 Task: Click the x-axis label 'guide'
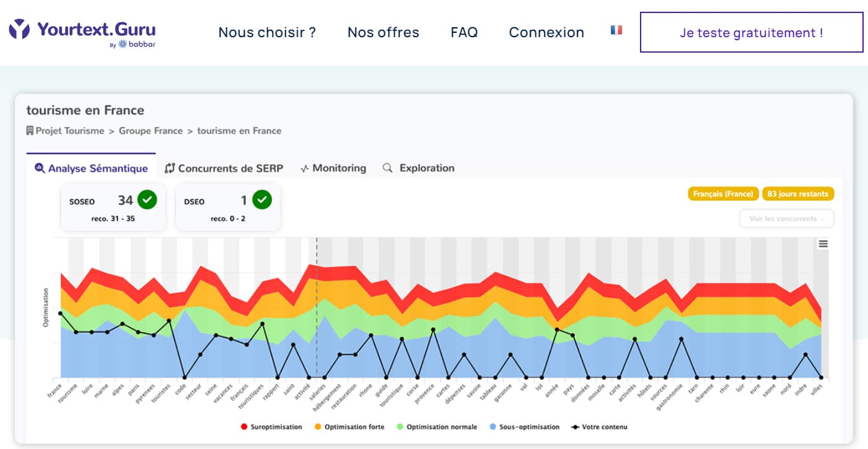tap(382, 390)
